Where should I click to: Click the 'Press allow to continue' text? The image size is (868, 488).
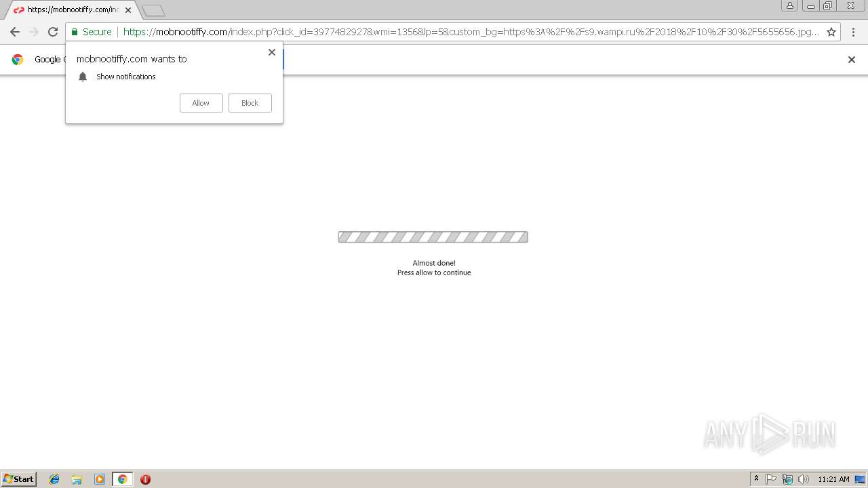pyautogui.click(x=434, y=272)
